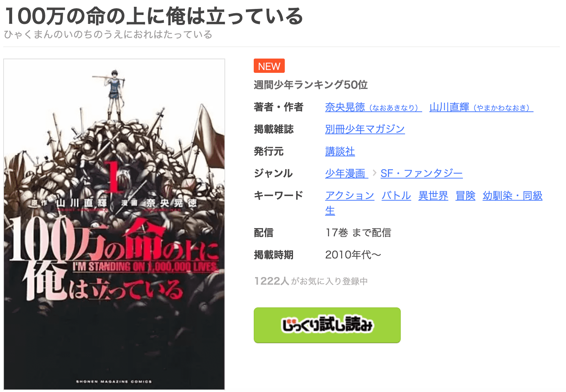566x392 pixels.
Task: Open the 異世界 keyword link
Action: click(433, 196)
